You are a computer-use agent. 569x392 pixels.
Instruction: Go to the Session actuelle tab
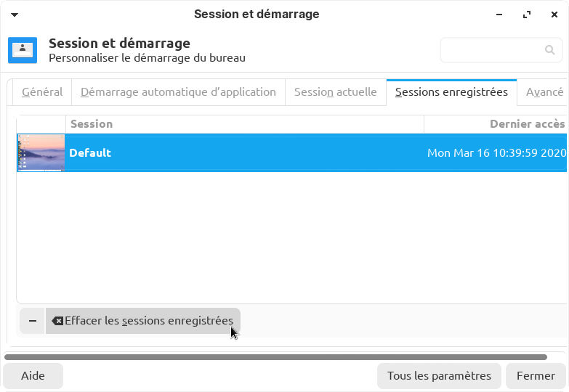335,92
